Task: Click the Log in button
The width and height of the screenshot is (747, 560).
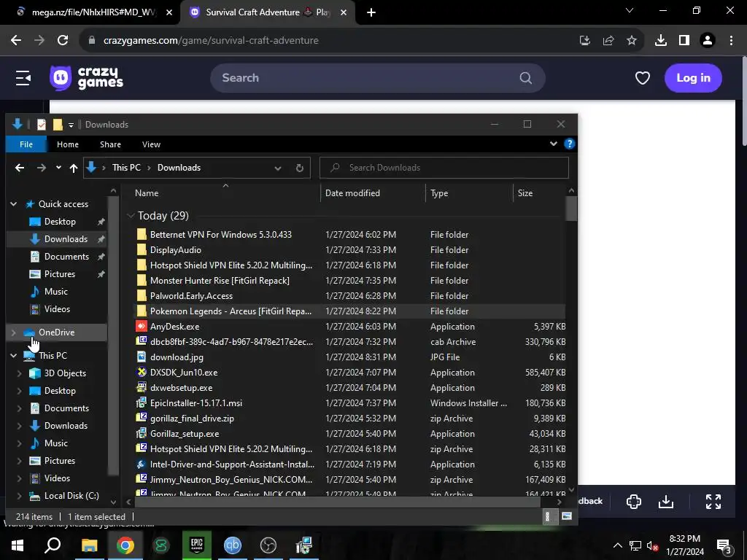Action: [x=693, y=78]
